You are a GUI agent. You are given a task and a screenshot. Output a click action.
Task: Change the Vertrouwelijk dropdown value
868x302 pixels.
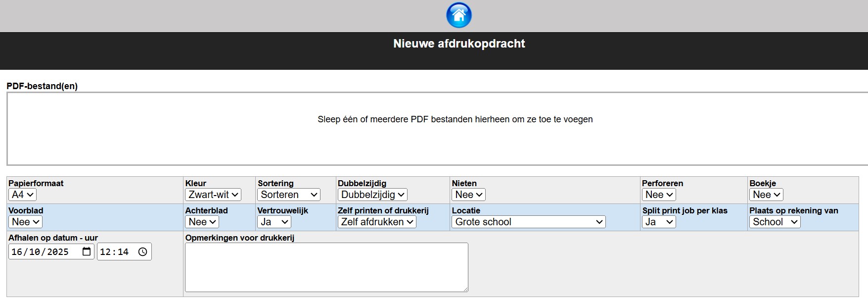tap(274, 222)
